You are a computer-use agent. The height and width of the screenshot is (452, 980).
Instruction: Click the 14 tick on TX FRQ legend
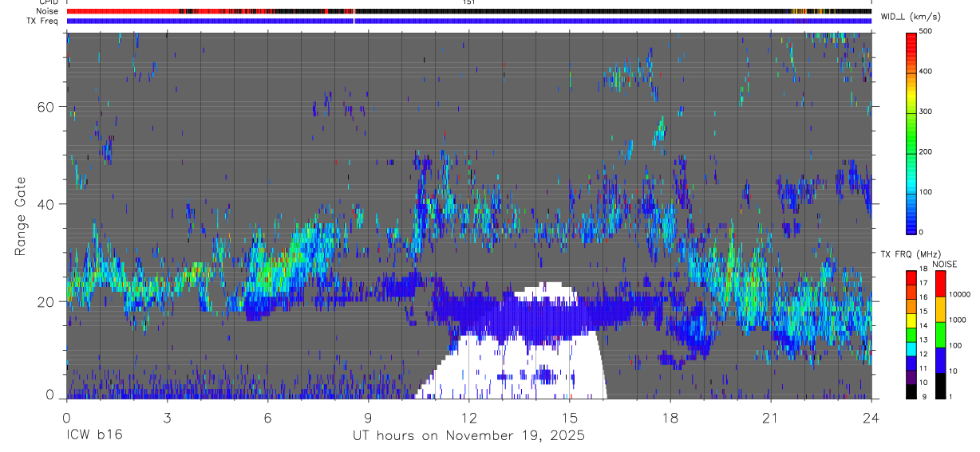click(923, 326)
